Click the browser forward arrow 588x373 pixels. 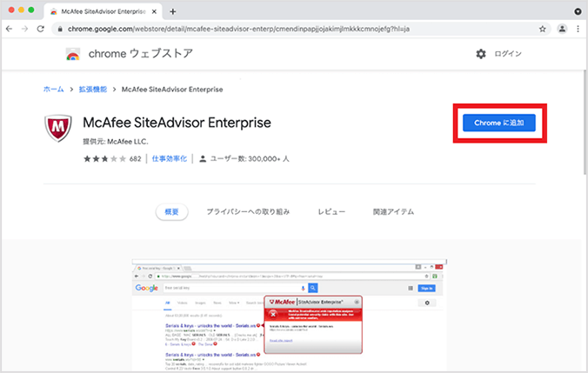tap(24, 29)
